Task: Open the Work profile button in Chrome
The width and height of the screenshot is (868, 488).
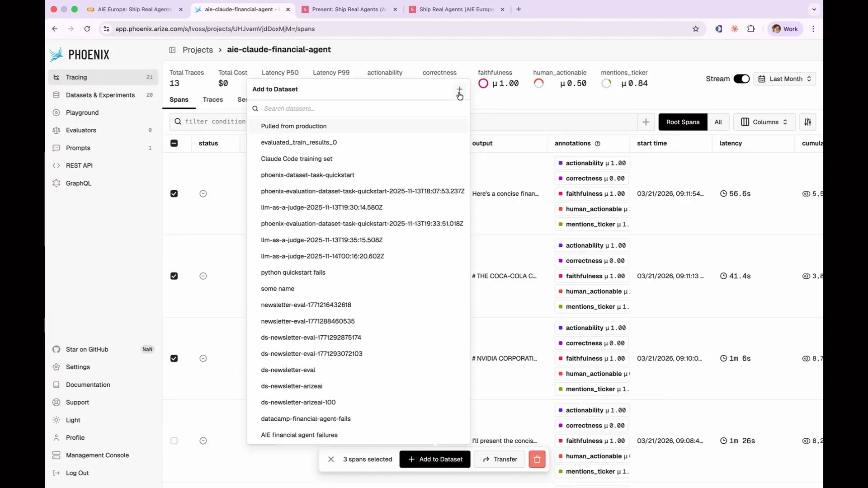Action: point(785,29)
